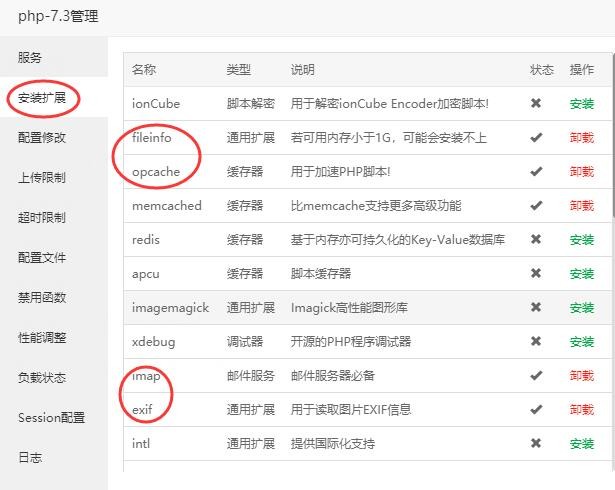
Task: Click the 用于加速PHP脚本! description
Action: [x=340, y=172]
